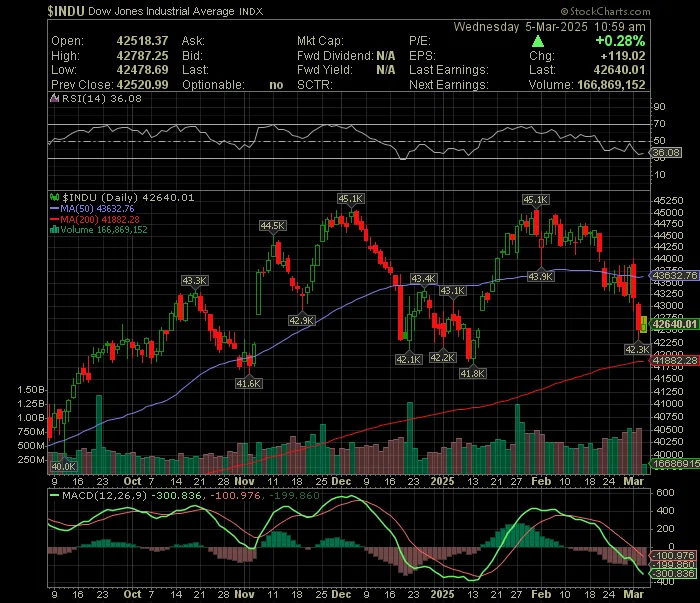Click the 41882.28 price-axis tag
700x603 pixels.
tap(673, 360)
